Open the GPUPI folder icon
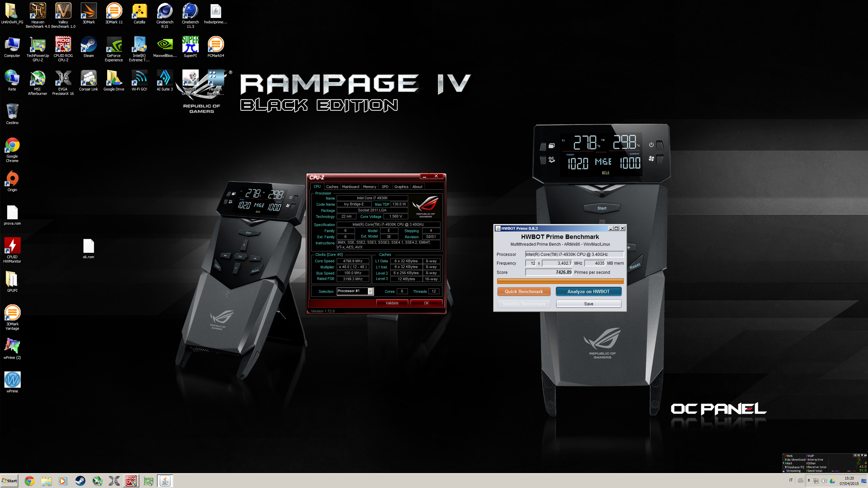Image resolution: width=868 pixels, height=488 pixels. (x=12, y=282)
